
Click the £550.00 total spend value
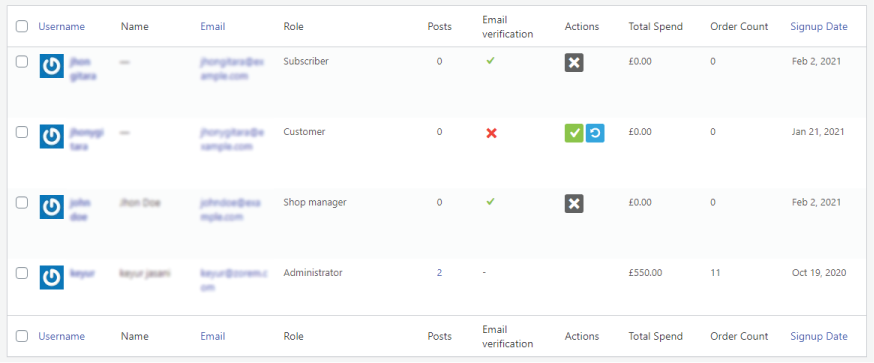[x=645, y=273]
